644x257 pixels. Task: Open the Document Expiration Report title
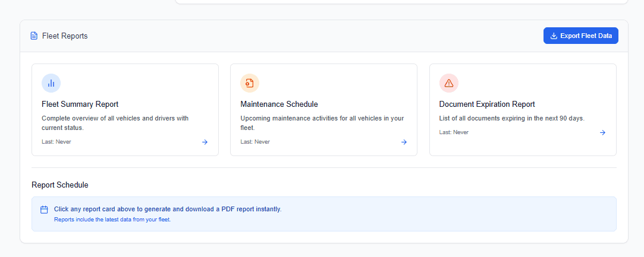487,104
